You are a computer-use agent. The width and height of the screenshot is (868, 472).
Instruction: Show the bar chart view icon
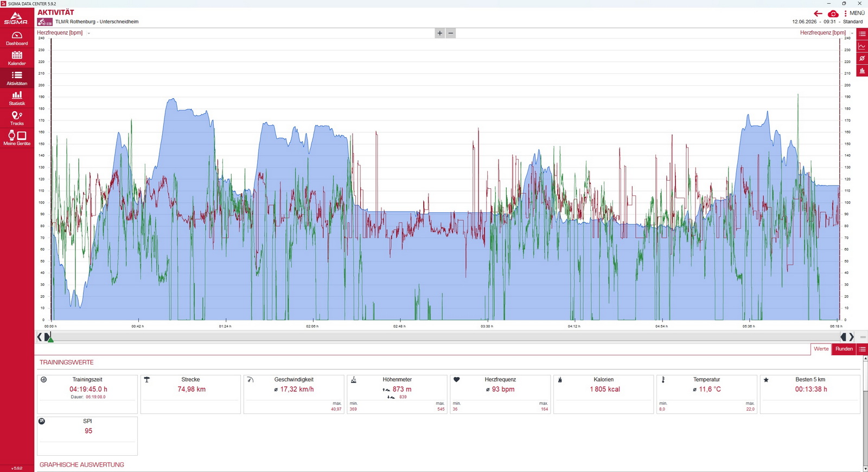tap(862, 71)
